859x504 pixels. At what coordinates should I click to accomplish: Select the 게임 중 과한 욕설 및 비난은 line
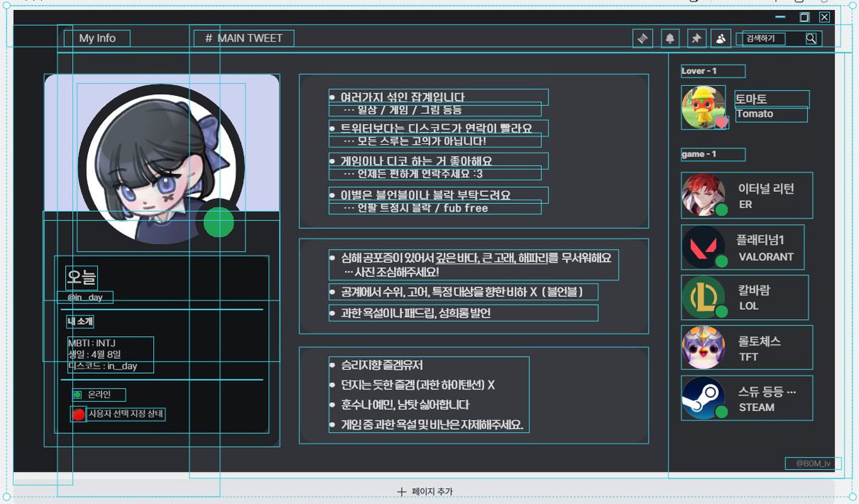432,425
